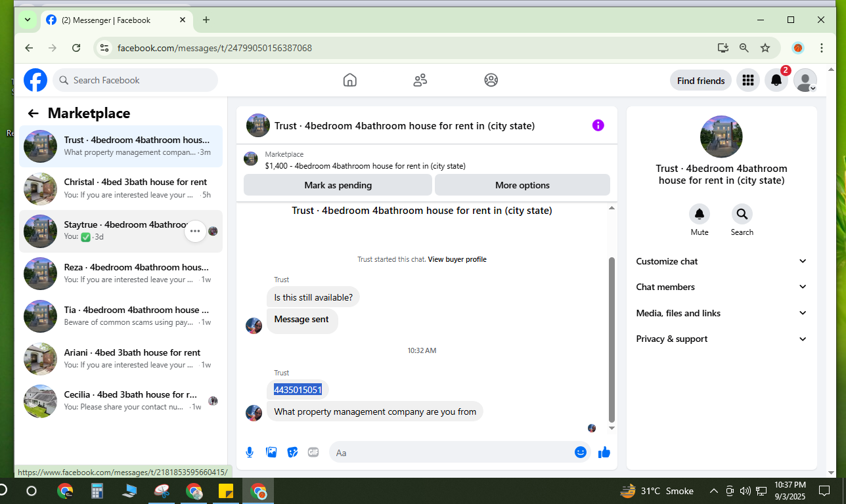Click More options button

point(522,185)
